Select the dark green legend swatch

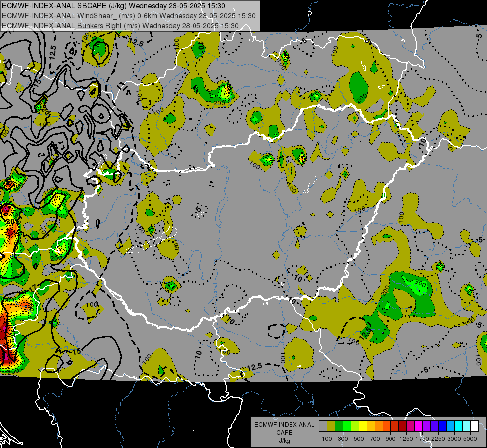339,426
